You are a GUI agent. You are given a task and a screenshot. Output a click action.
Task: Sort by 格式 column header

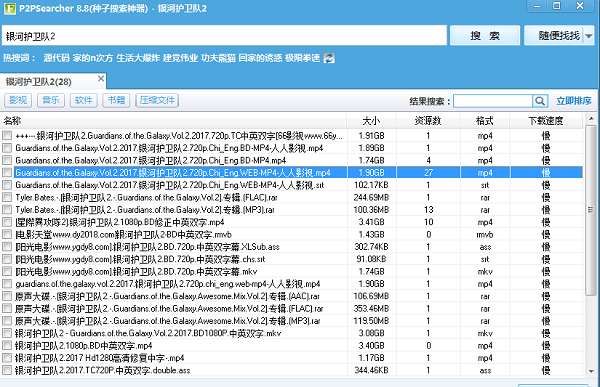click(485, 121)
